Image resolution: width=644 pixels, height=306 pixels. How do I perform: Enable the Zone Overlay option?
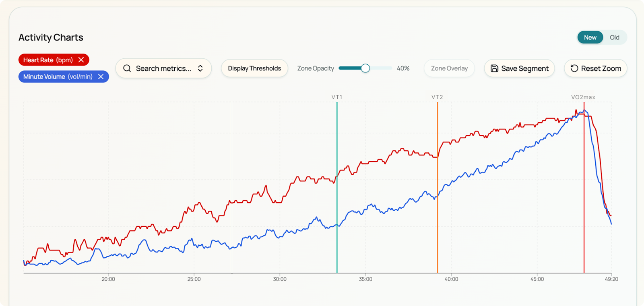click(x=449, y=68)
